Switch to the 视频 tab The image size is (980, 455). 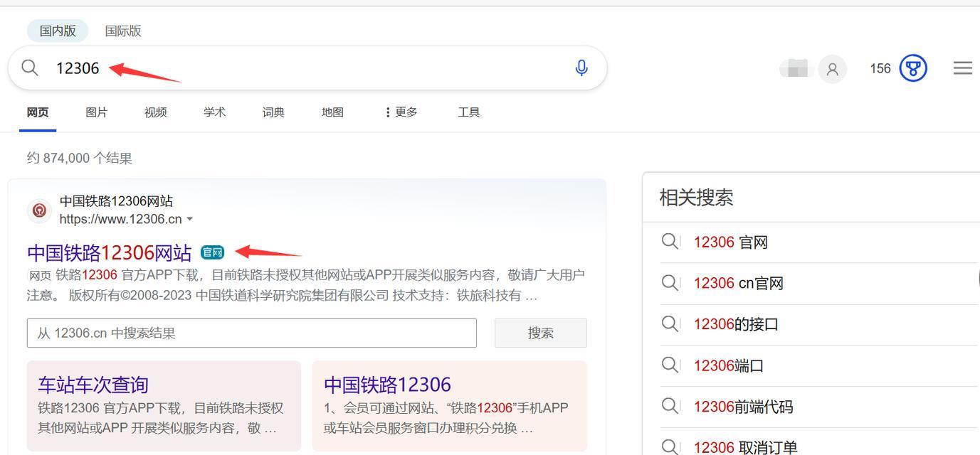156,112
